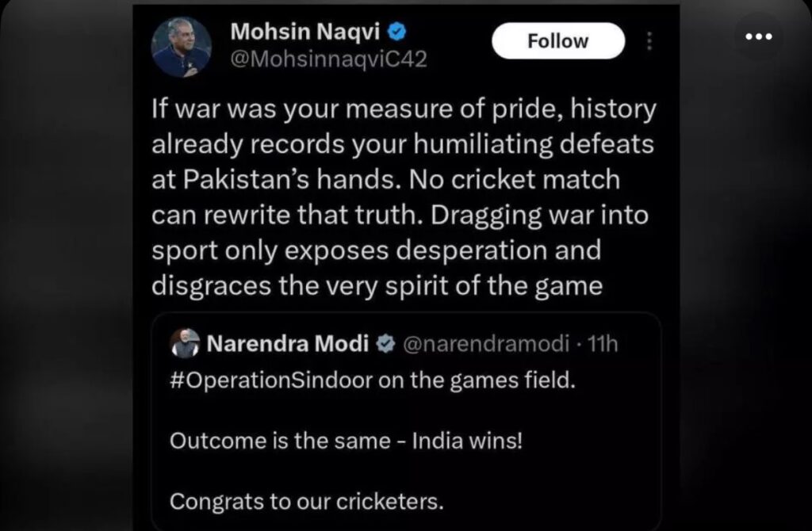Image resolution: width=812 pixels, height=531 pixels.
Task: Click the verified badge beside Narendra Modi
Action: click(x=385, y=344)
